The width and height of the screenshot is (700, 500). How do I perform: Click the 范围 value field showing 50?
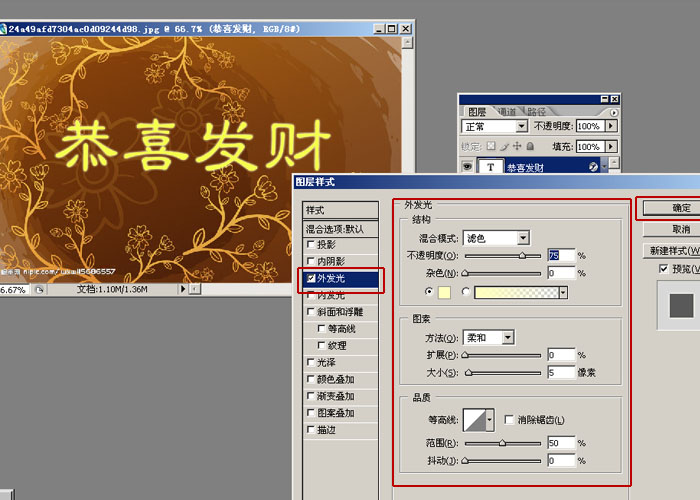pos(561,443)
